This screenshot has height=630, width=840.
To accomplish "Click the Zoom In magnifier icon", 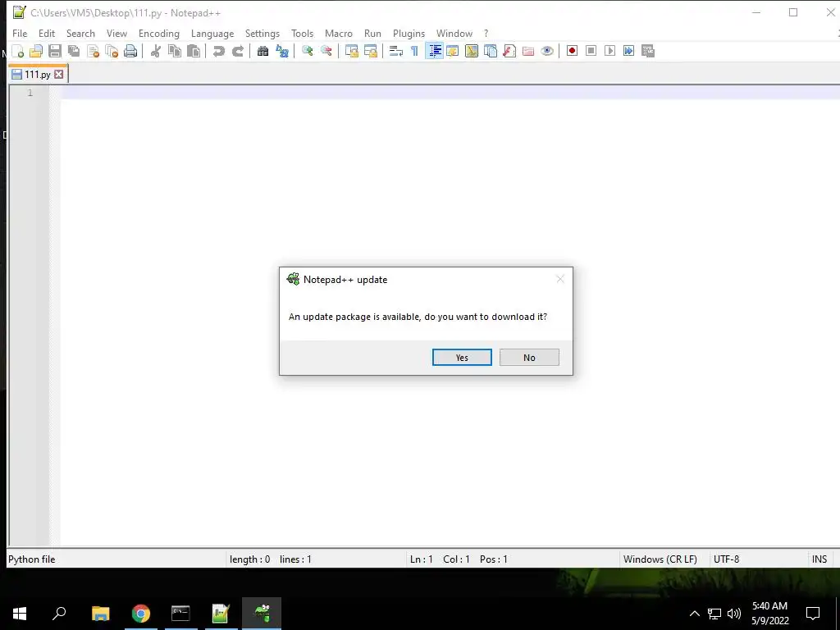I will pos(307,51).
